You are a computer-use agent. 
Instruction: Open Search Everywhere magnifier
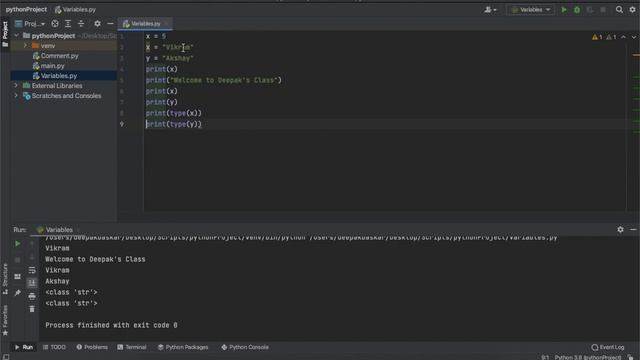pos(619,9)
